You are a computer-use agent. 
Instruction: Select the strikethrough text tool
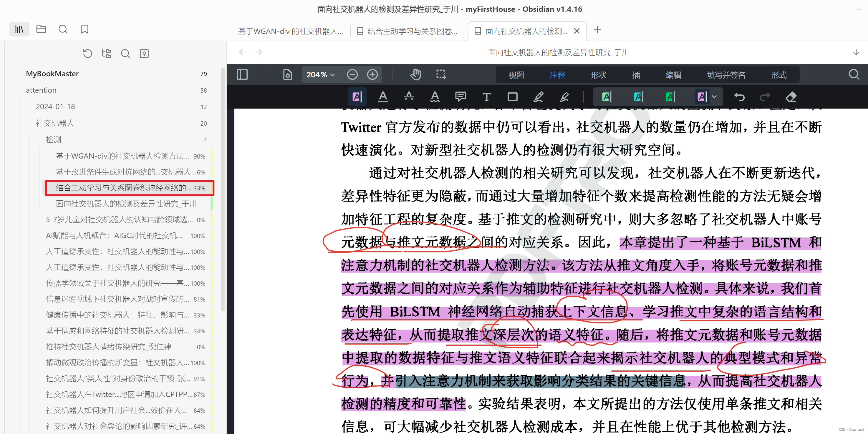pyautogui.click(x=409, y=97)
